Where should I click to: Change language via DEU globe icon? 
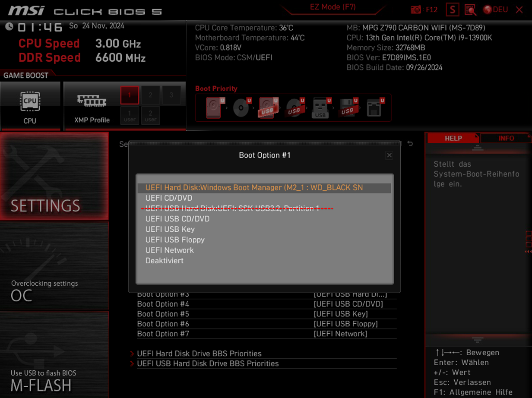(x=495, y=9)
